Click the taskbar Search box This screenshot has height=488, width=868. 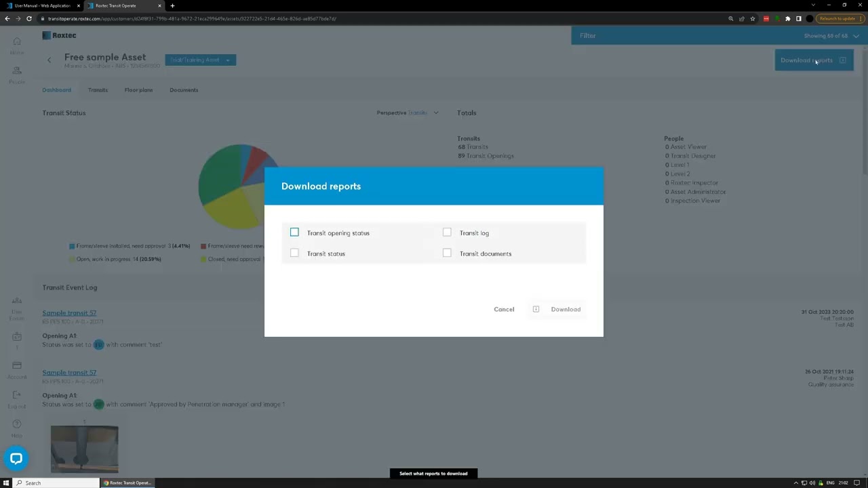click(x=56, y=483)
